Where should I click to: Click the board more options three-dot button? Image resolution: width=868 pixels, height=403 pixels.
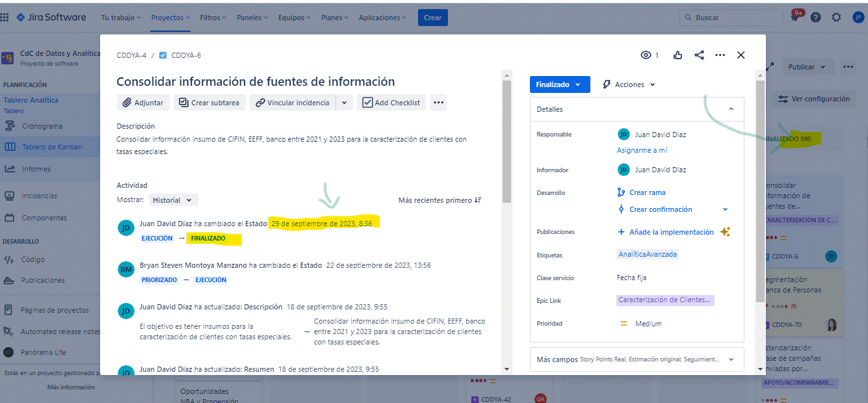point(848,67)
